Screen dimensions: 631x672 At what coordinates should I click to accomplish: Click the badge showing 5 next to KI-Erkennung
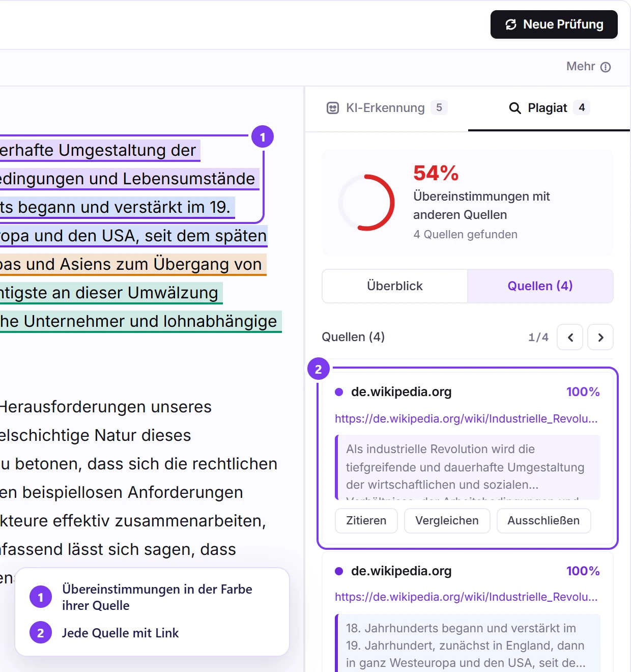tap(439, 107)
